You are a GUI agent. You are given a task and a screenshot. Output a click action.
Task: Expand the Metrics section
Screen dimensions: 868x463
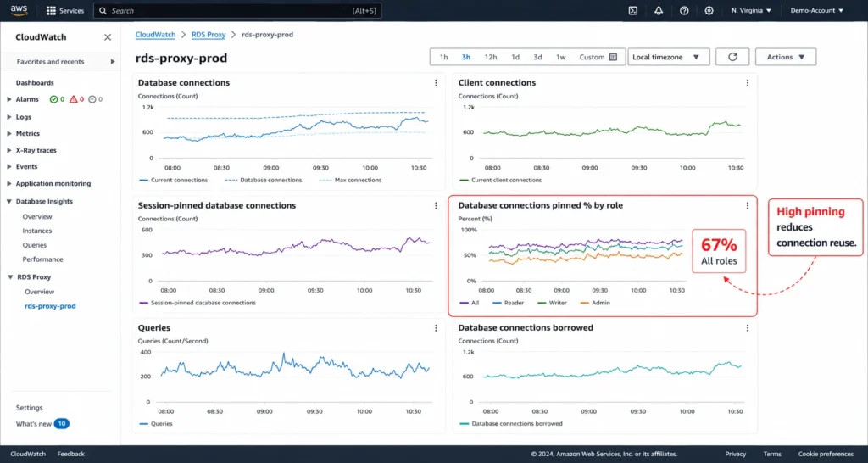[9, 133]
